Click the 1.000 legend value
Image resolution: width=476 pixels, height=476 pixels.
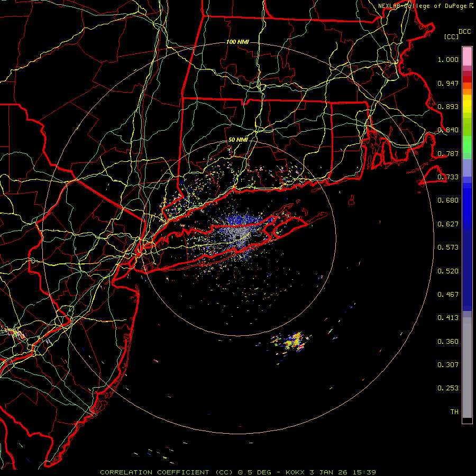448,59
